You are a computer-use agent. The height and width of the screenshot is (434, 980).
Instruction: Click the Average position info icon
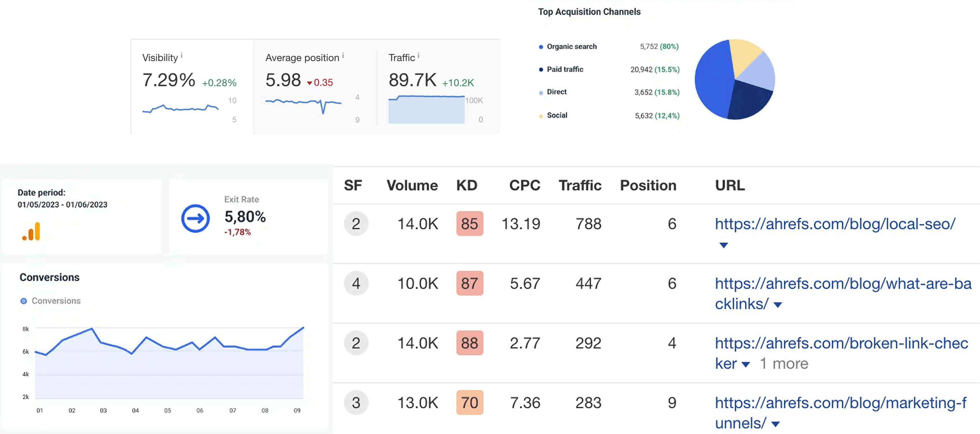[x=343, y=55]
